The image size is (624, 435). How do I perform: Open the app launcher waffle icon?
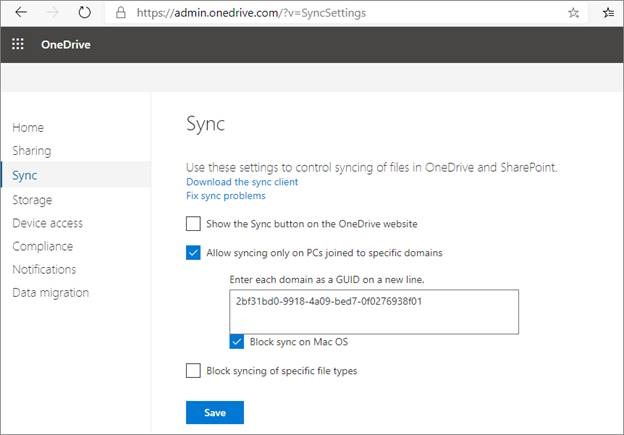(18, 44)
